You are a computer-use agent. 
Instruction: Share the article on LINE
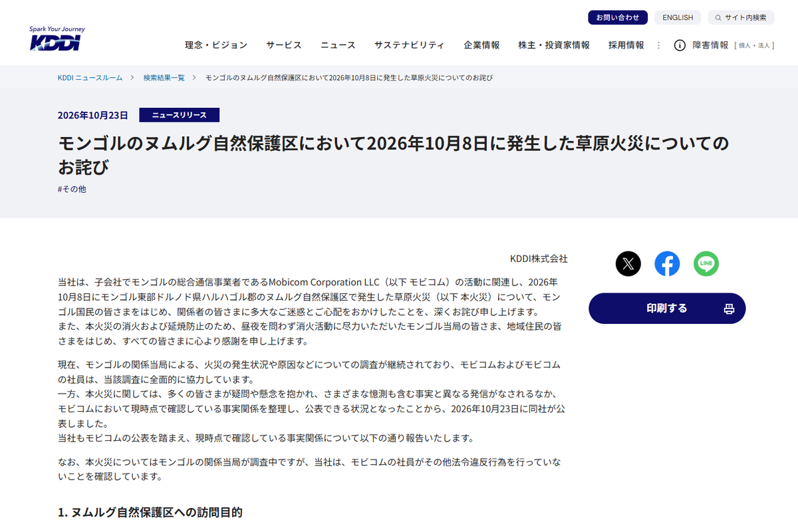click(x=706, y=264)
